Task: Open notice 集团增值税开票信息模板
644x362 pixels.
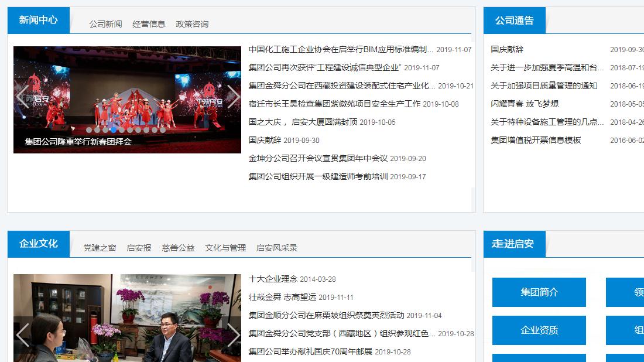Action: [x=536, y=140]
